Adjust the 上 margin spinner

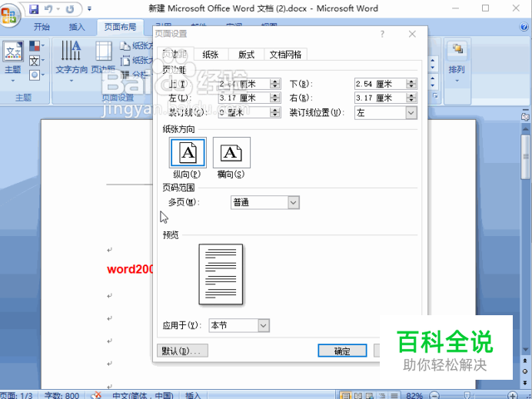pos(275,84)
